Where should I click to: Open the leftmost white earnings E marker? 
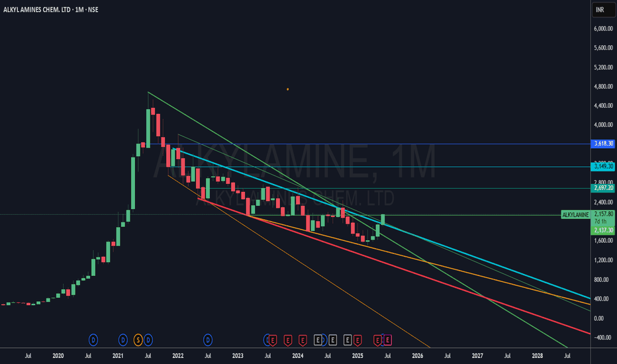tap(318, 340)
